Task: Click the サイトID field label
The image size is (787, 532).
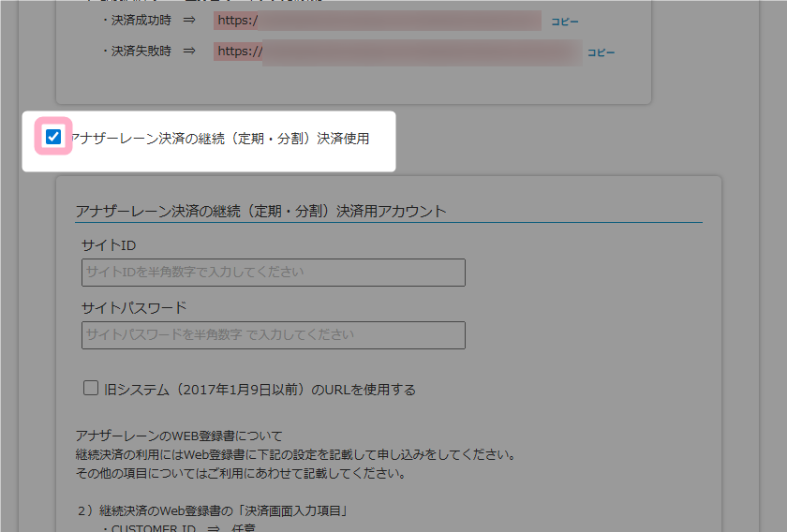Action: pos(110,245)
